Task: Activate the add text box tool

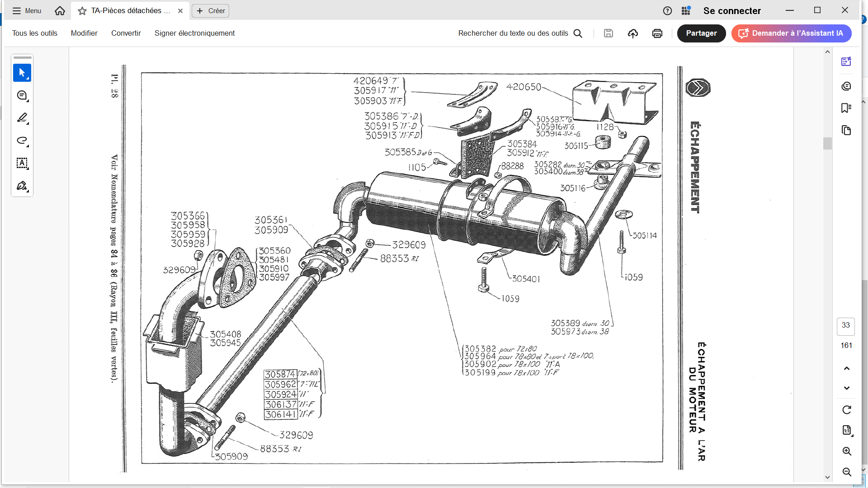Action: [22, 163]
